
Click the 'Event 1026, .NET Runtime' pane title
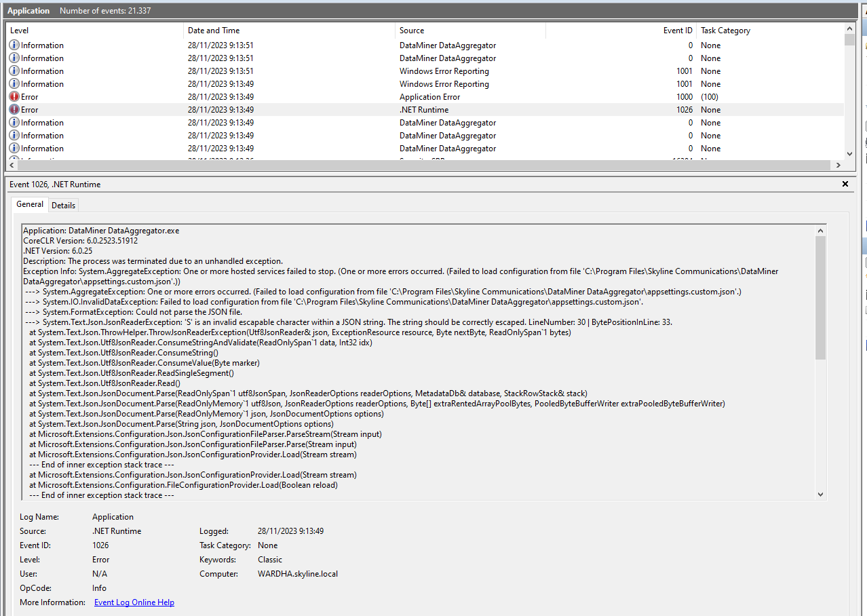55,185
